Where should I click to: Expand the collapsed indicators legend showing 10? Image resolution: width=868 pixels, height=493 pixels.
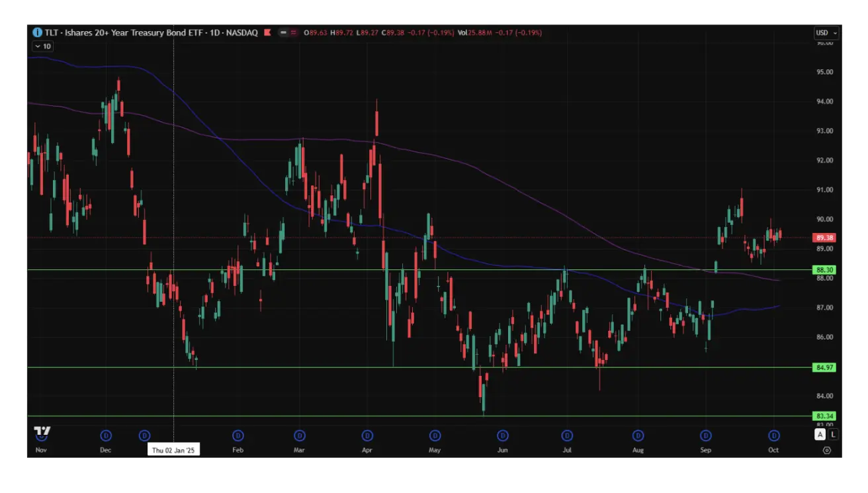[43, 46]
